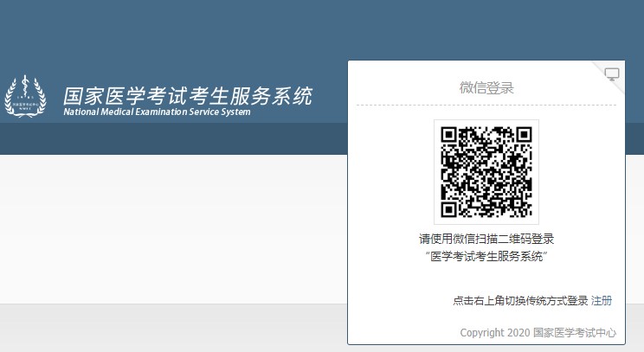Screen dimensions: 644x352
Task: Click the top-left finder square of QR code
Action: (x=450, y=136)
